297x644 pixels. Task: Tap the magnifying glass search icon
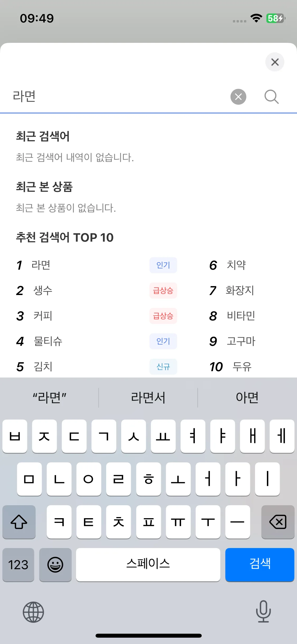271,97
